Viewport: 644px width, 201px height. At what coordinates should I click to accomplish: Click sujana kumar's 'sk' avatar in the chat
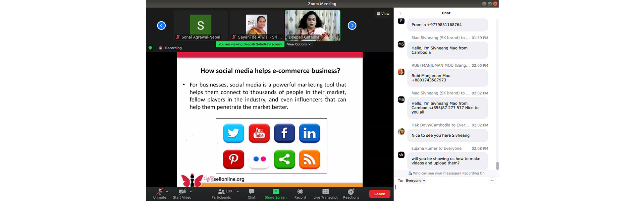tap(401, 155)
